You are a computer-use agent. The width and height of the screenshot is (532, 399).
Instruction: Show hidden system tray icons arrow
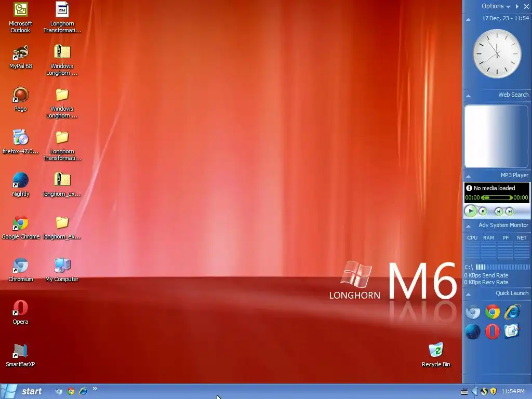click(x=475, y=392)
